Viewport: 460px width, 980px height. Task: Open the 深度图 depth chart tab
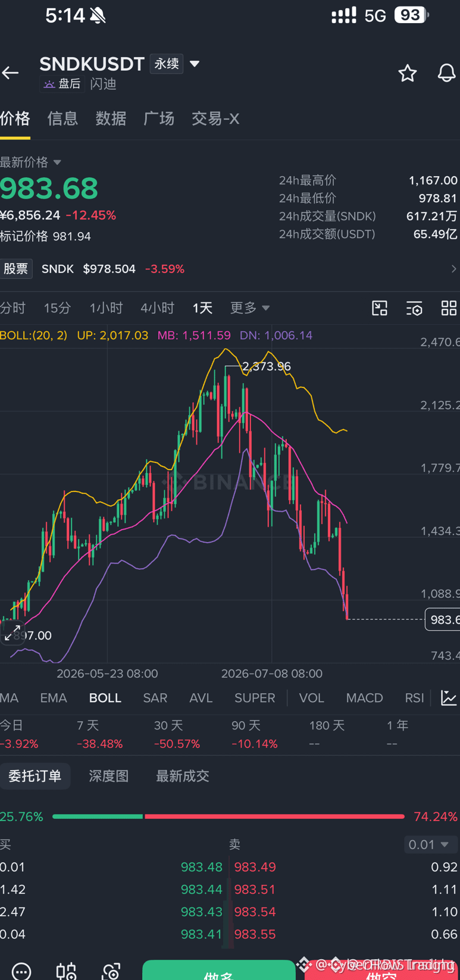pos(109,776)
